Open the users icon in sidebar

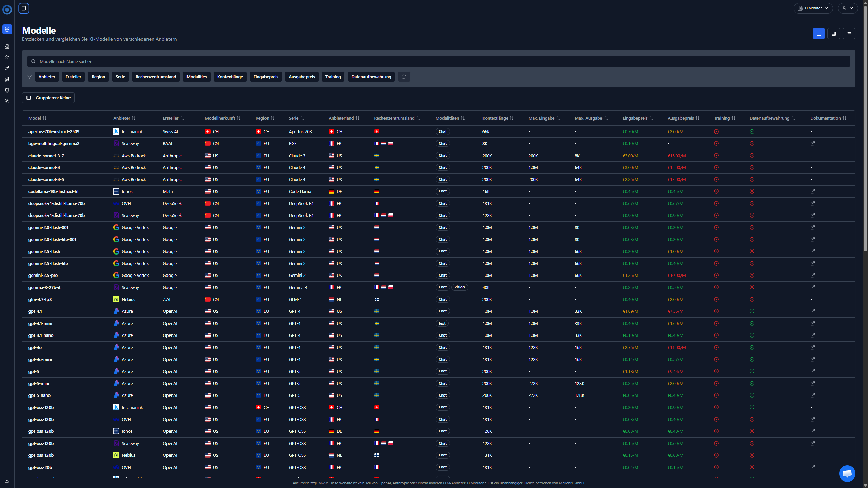[x=7, y=57]
